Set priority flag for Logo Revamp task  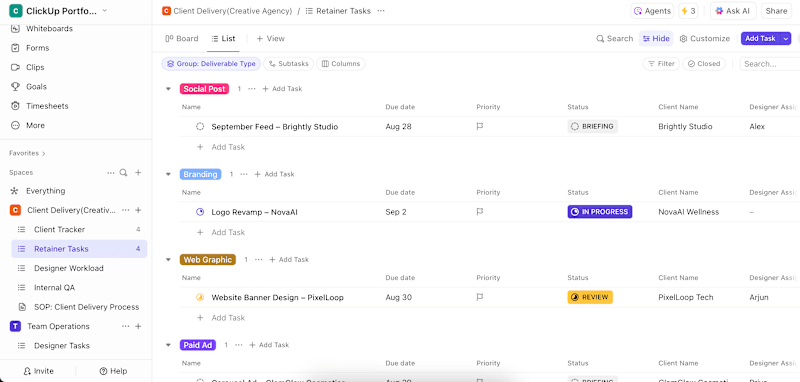480,212
